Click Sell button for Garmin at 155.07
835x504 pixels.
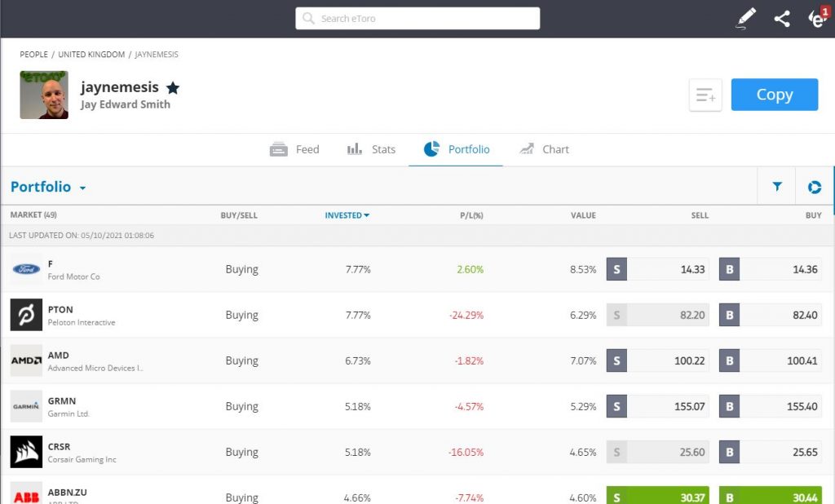(x=658, y=406)
